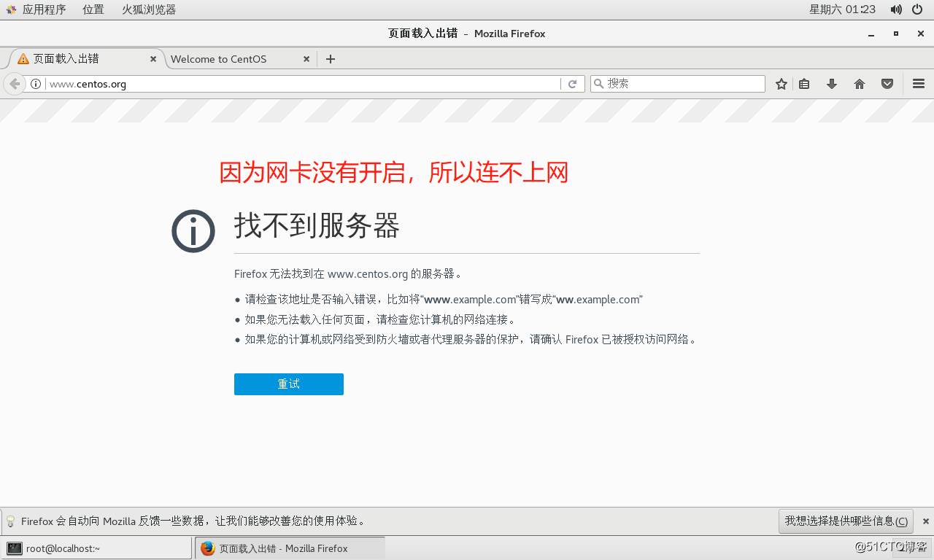Switch to root@localhost terminal in taskbar
Image resolution: width=934 pixels, height=560 pixels.
(96, 548)
